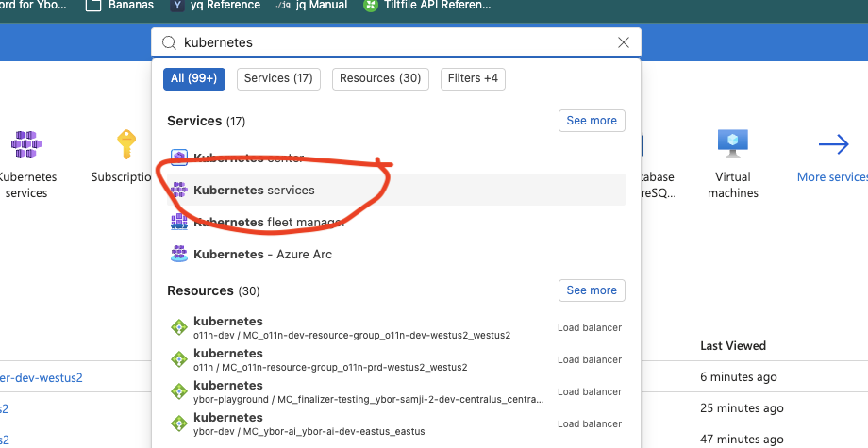Screen dimensions: 868x448
Task: Open recent resource er-dev-westus2 link
Action: 41,378
